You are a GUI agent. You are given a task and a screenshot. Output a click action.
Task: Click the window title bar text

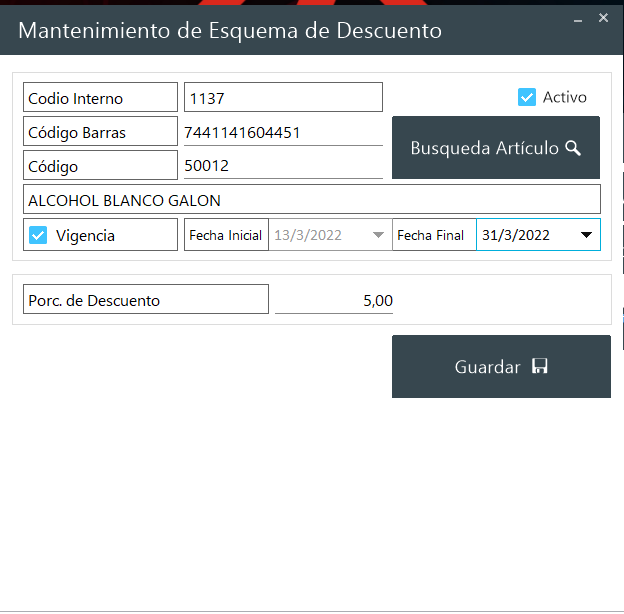tap(230, 30)
